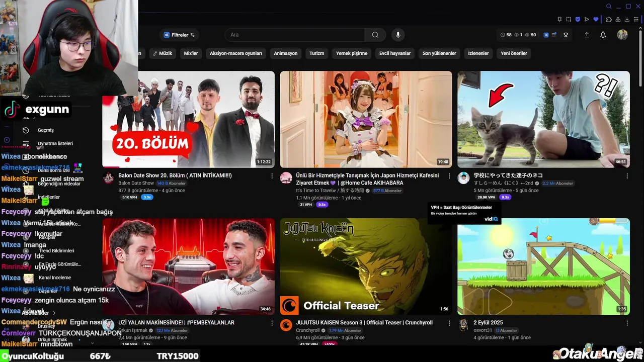Open the Japanese maid cafe video thumbnail

(x=366, y=119)
